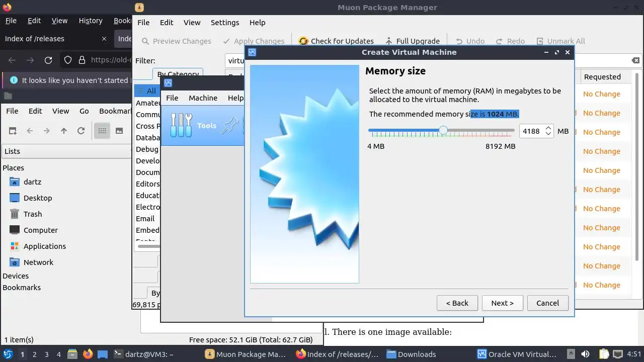Switch file manager to thumbnail view
The height and width of the screenshot is (362, 644).
point(119,131)
